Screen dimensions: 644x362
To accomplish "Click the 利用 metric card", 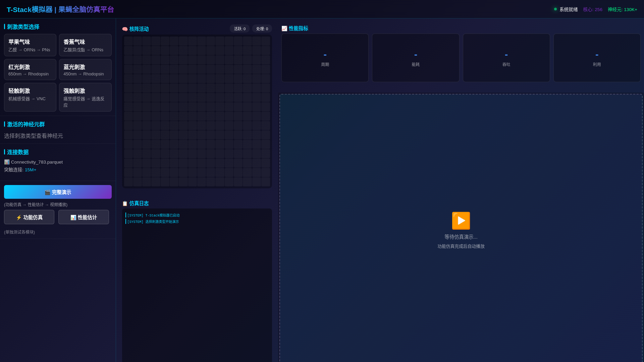I will tap(597, 58).
